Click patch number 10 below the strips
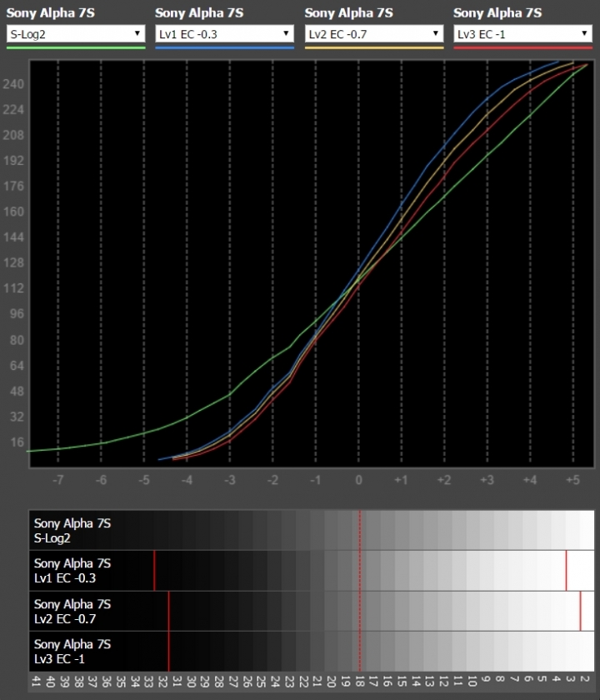 472,682
